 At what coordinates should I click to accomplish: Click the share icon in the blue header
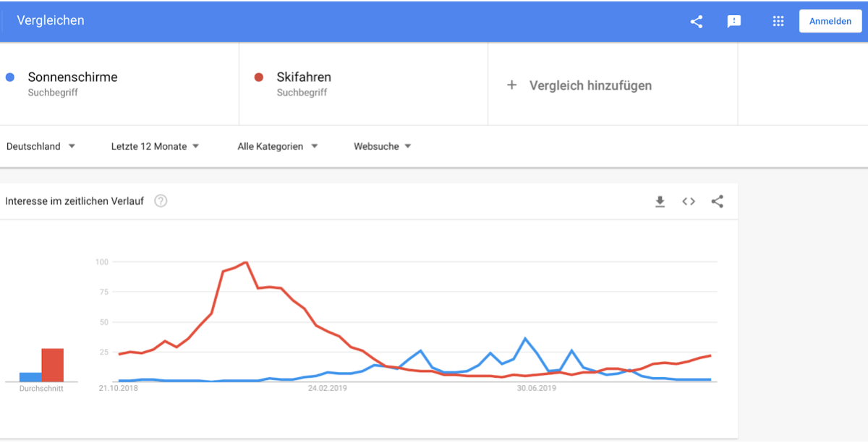click(696, 21)
